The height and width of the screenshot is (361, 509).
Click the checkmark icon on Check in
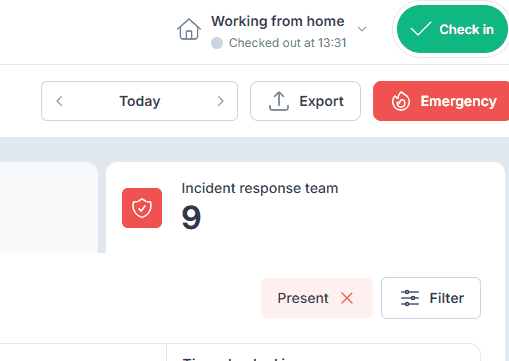click(421, 29)
